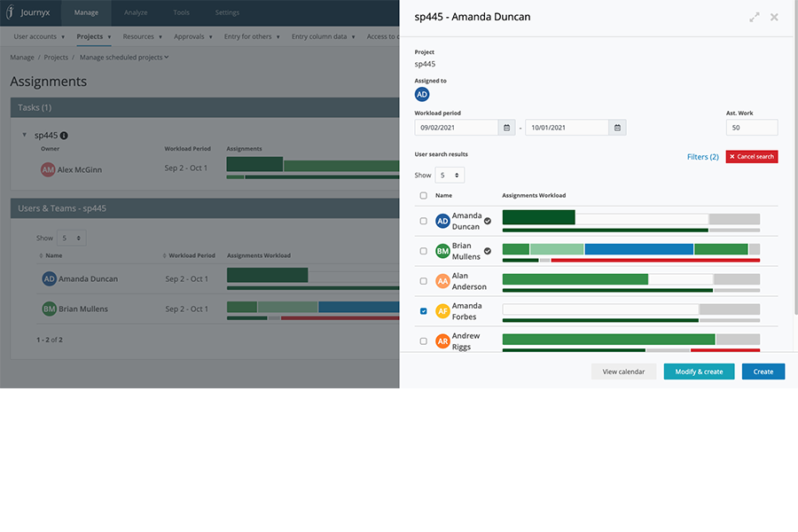The width and height of the screenshot is (798, 532).
Task: Expand the Manage scheduled projects breadcrumb dropdown
Action: point(124,58)
